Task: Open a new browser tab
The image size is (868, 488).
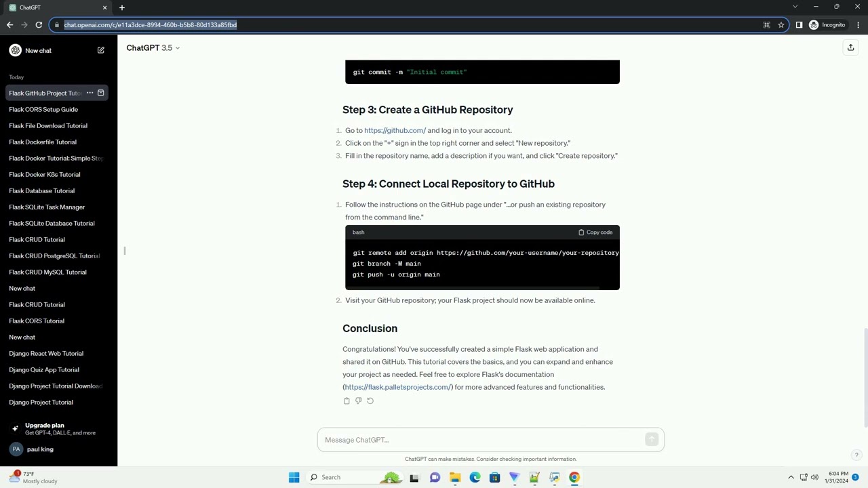Action: pos(122,7)
